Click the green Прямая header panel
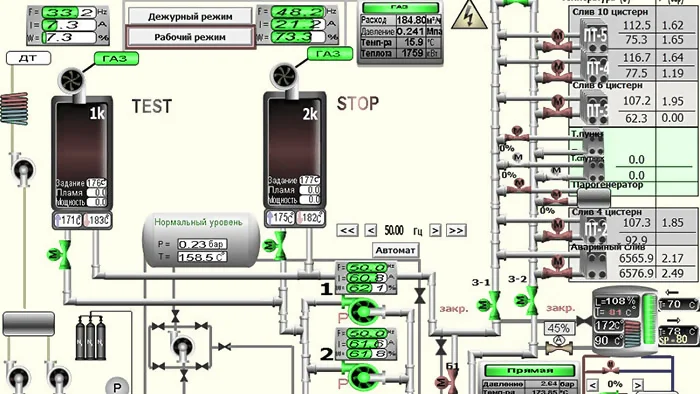 [x=529, y=371]
